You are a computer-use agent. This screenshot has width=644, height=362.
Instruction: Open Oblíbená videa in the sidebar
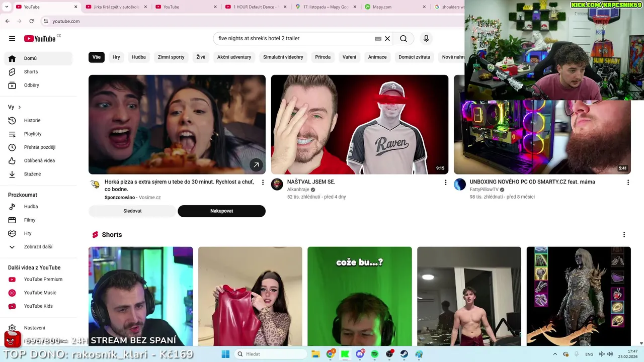[38, 161]
